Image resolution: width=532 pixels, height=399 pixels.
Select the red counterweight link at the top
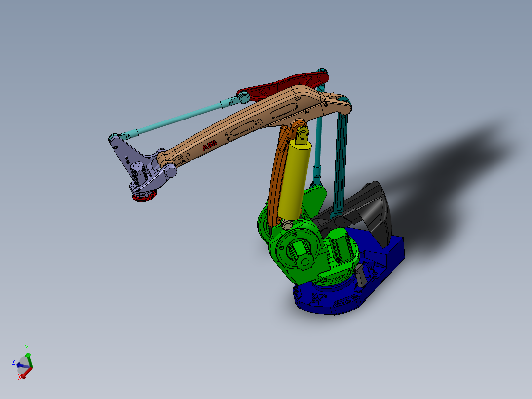pyautogui.click(x=286, y=81)
